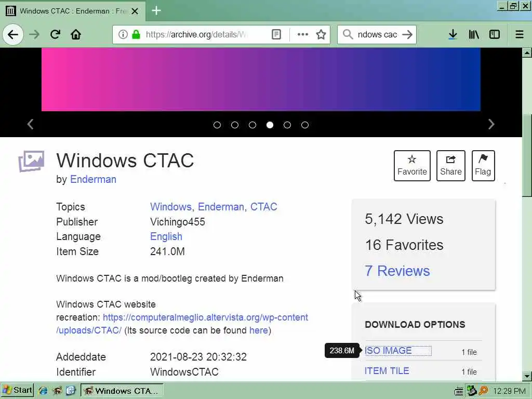Click the vertical scrollbar down arrow
Viewport: 532px width, 399px height.
pos(527,376)
